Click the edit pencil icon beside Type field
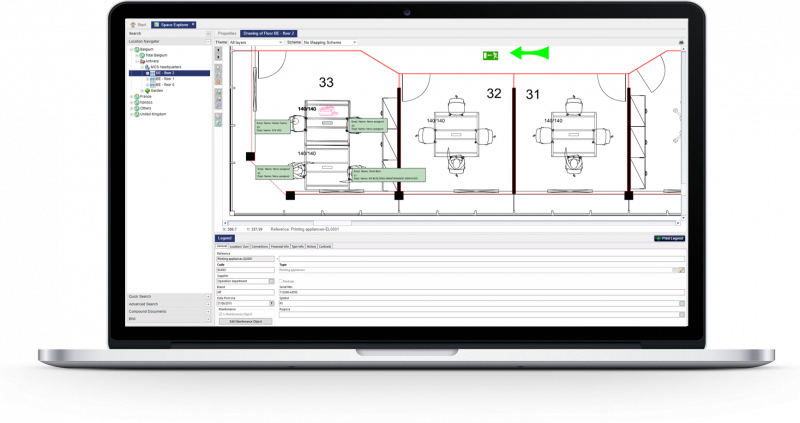 [682, 270]
